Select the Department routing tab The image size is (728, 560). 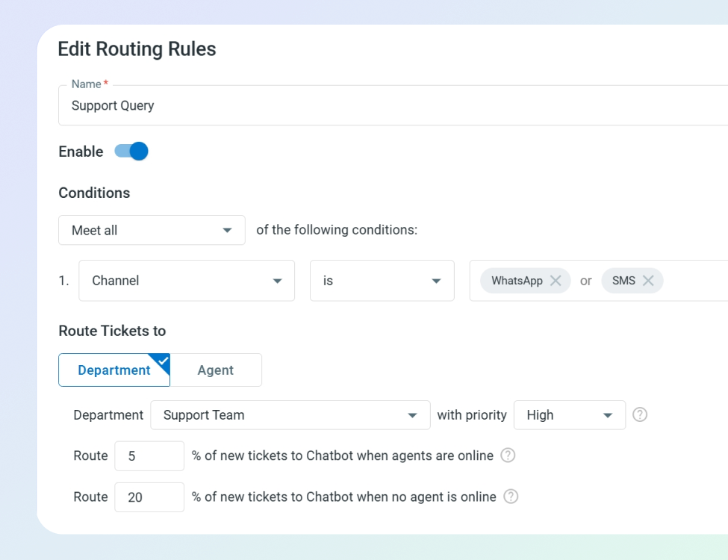tap(113, 370)
